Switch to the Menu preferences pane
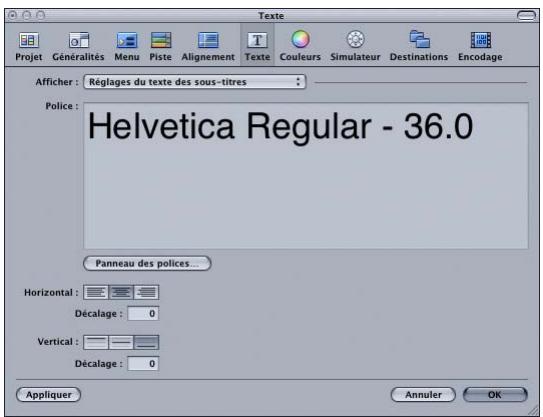 (127, 46)
